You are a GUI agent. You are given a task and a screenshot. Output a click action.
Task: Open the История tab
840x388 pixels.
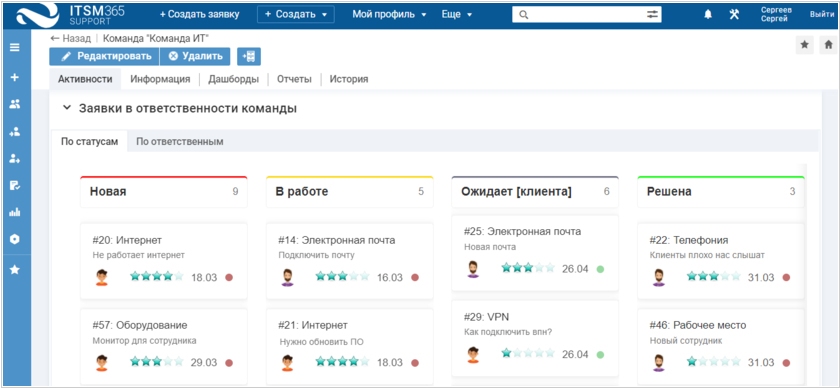click(x=349, y=79)
